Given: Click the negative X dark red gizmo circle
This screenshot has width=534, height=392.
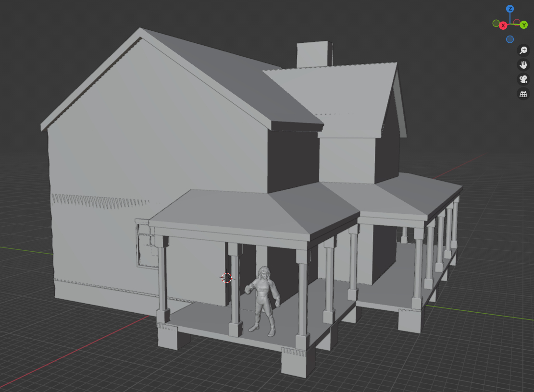Looking at the screenshot, I should click(x=517, y=22).
